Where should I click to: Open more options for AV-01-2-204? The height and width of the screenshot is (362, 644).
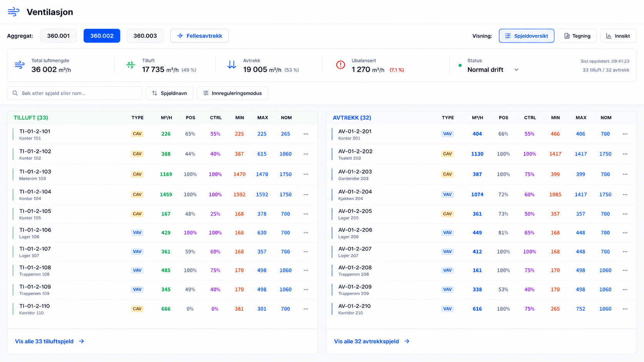[625, 195]
